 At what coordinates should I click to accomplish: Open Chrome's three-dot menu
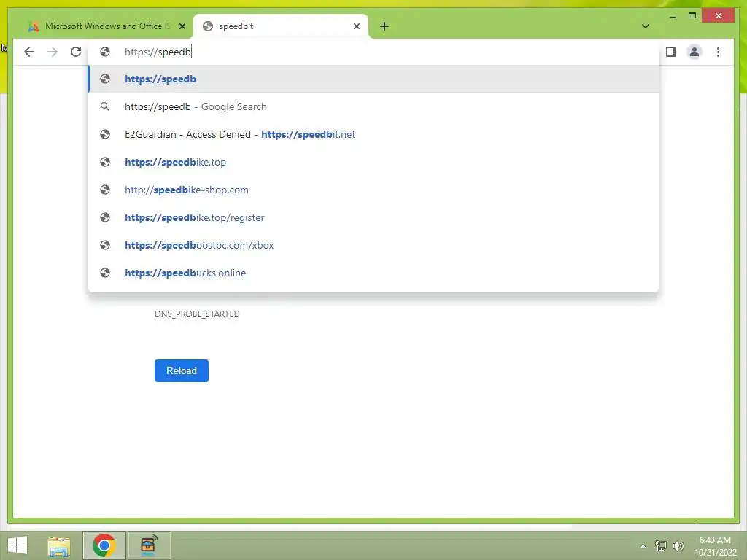(718, 52)
